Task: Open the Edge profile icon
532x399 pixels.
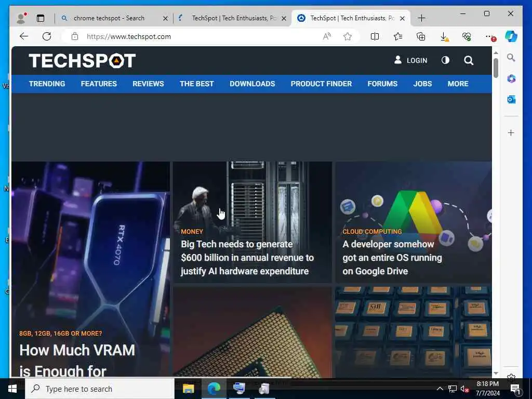Action: tap(21, 18)
